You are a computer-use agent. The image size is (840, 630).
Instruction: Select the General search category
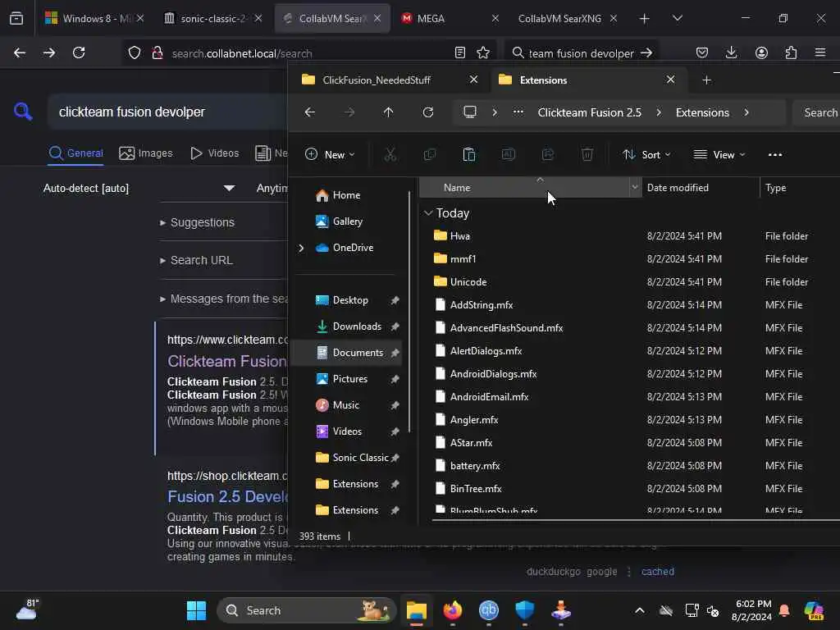(x=75, y=153)
